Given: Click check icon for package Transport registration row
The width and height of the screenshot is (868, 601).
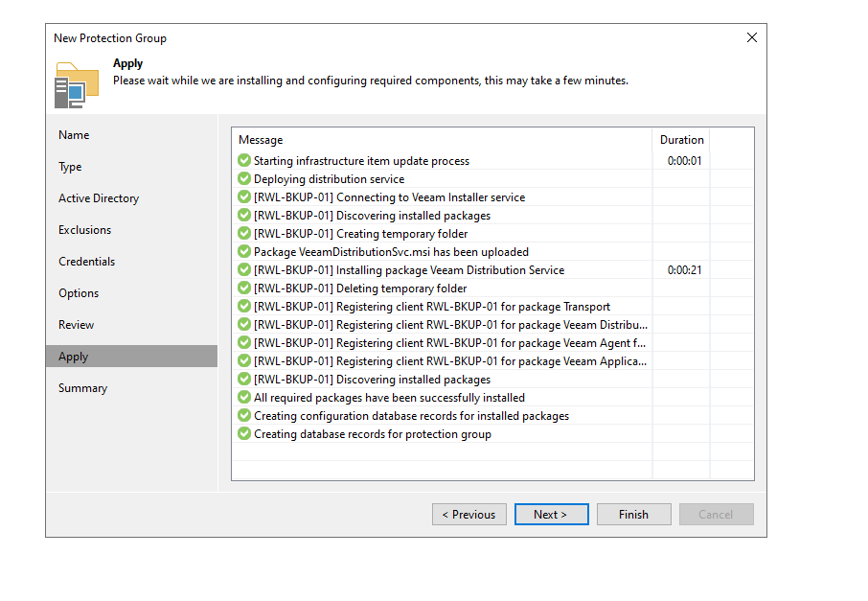Looking at the screenshot, I should click(x=244, y=307).
